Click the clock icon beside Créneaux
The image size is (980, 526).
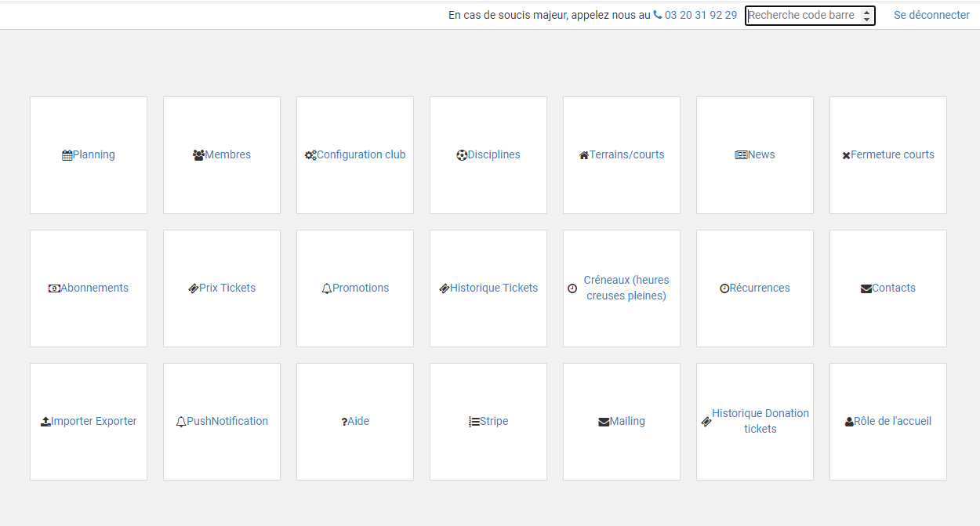(x=572, y=288)
